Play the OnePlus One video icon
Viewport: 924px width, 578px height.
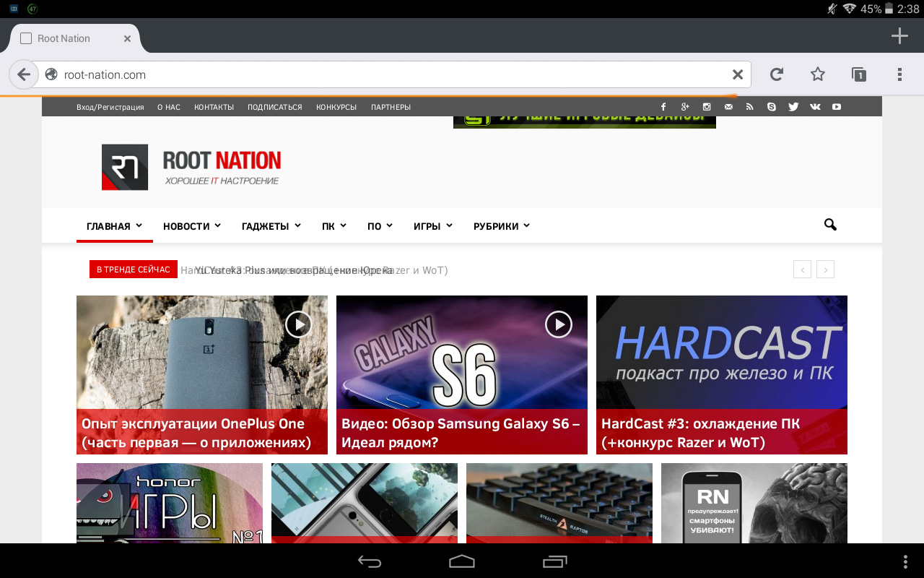click(299, 324)
